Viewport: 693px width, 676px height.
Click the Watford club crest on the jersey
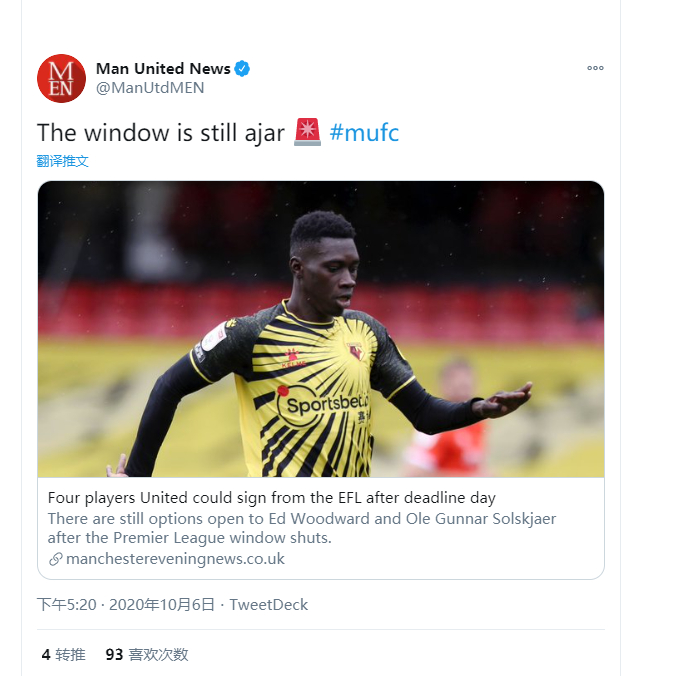[355, 351]
